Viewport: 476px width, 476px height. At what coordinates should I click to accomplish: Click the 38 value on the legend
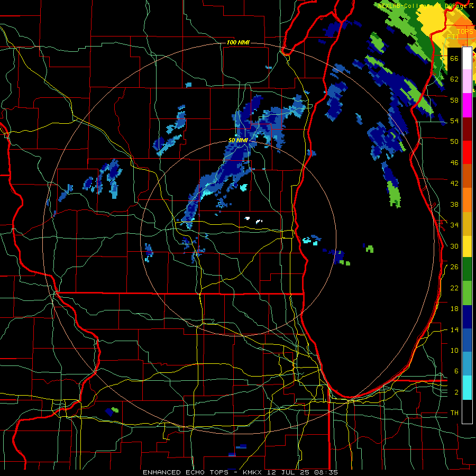tap(454, 204)
